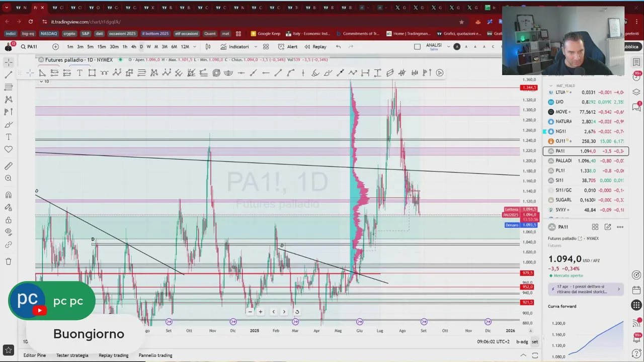Click the redo arrow
The width and height of the screenshot is (644, 362).
[351, 47]
